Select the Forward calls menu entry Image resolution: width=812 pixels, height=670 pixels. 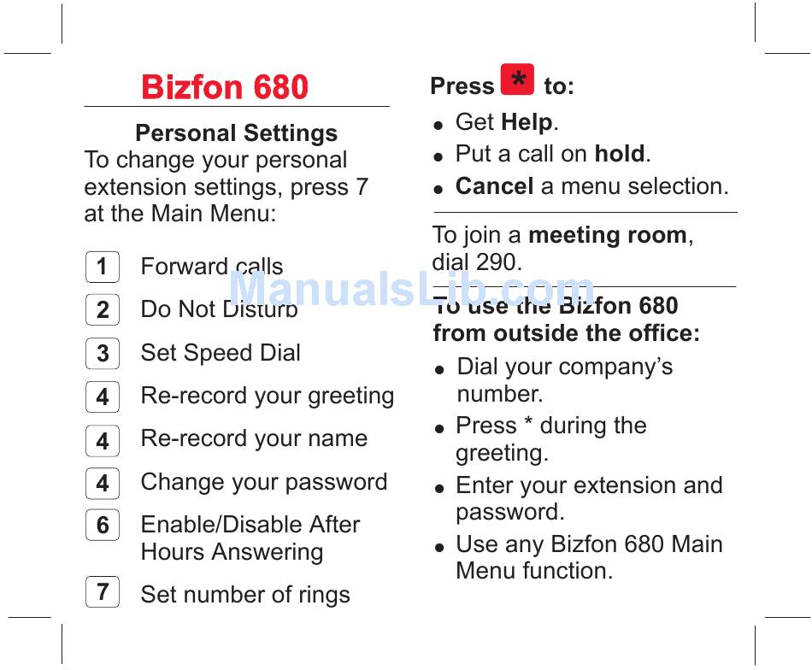[212, 266]
